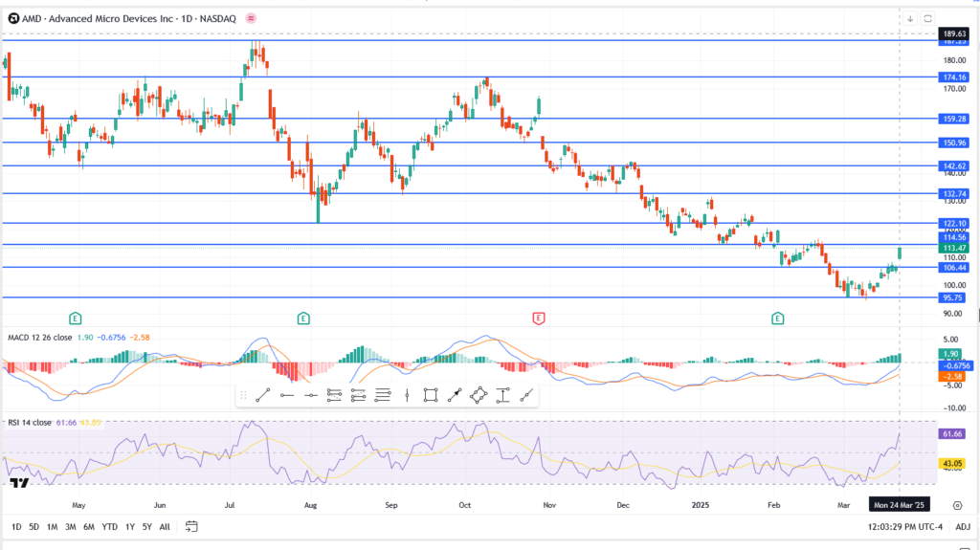Switch to YTD time range

tap(109, 527)
